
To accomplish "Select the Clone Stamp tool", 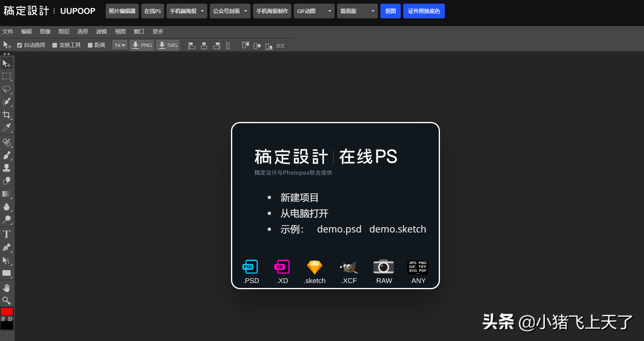I will point(7,168).
